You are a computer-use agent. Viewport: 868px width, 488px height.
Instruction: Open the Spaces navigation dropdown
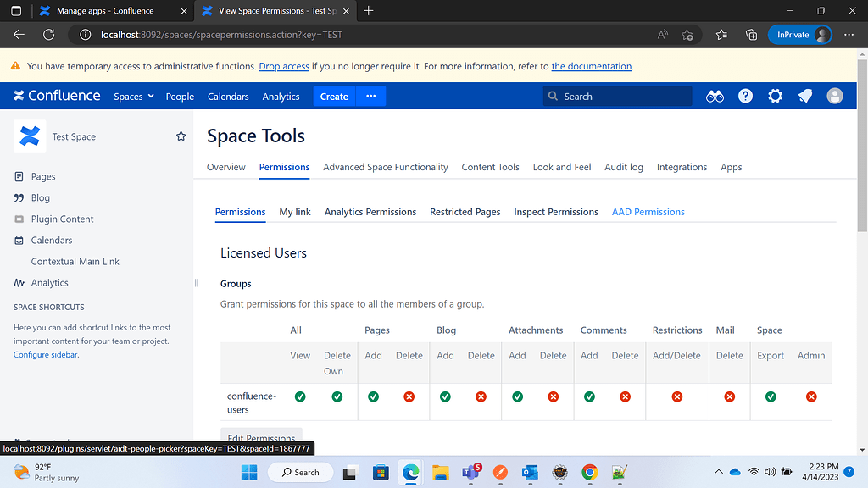[133, 96]
